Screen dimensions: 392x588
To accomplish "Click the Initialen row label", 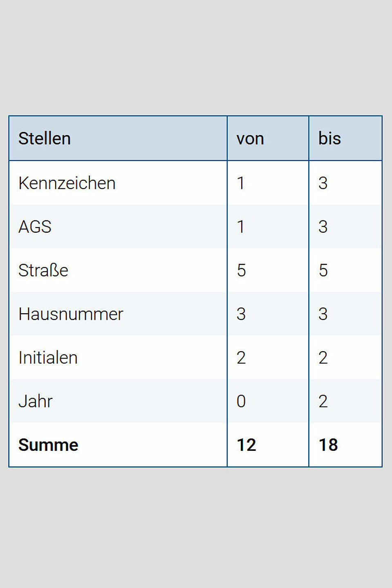I will [x=48, y=358].
